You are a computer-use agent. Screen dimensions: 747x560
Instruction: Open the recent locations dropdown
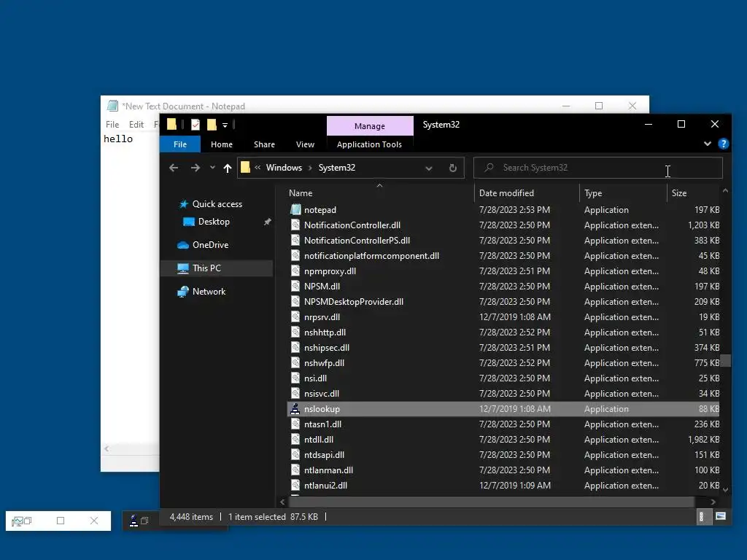(x=212, y=168)
